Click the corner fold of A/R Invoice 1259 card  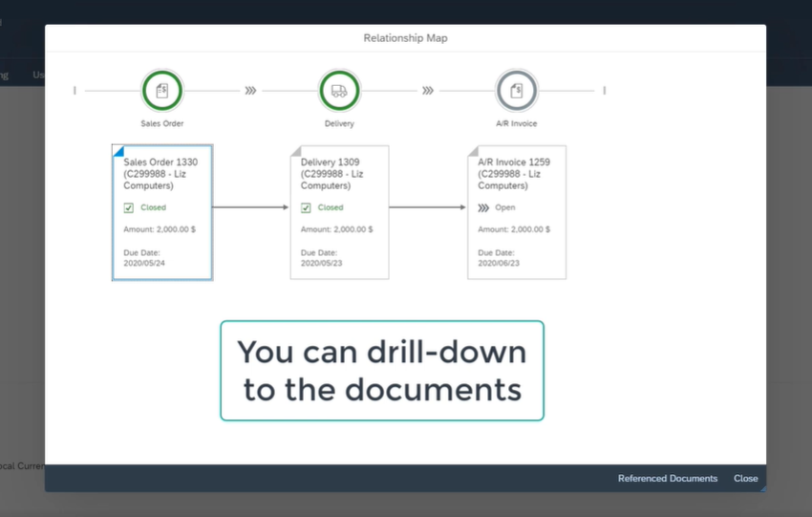[x=472, y=151]
